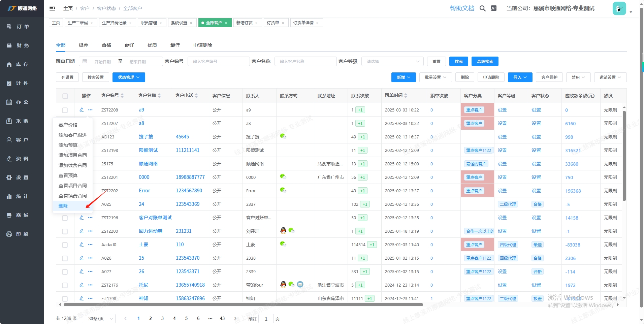Open 印刷 section in sidebar
Screen dimensions: 644x324
click(x=22, y=234)
